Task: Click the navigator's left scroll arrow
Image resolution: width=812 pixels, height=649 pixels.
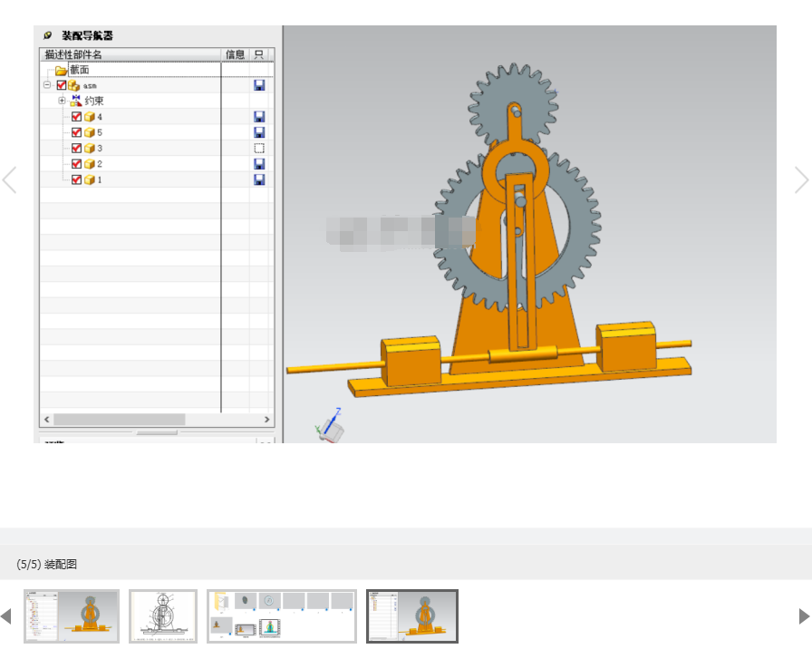Action: [x=47, y=419]
